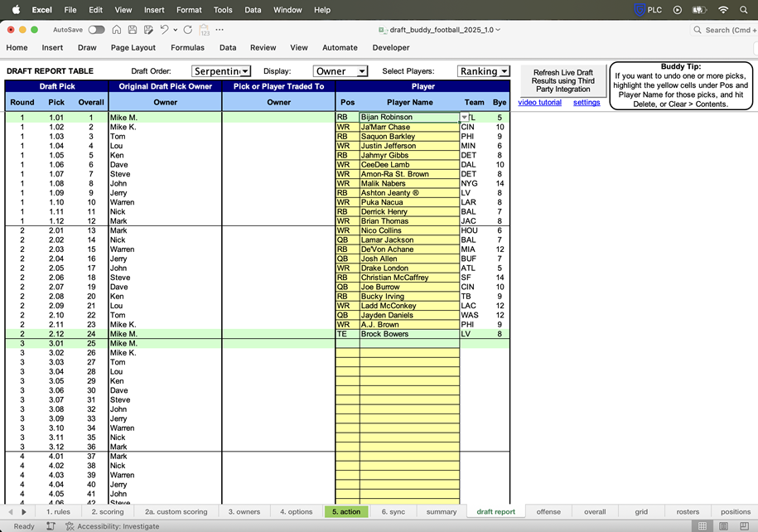The width and height of the screenshot is (758, 532).
Task: Click the Player Name column header
Action: 409,103
